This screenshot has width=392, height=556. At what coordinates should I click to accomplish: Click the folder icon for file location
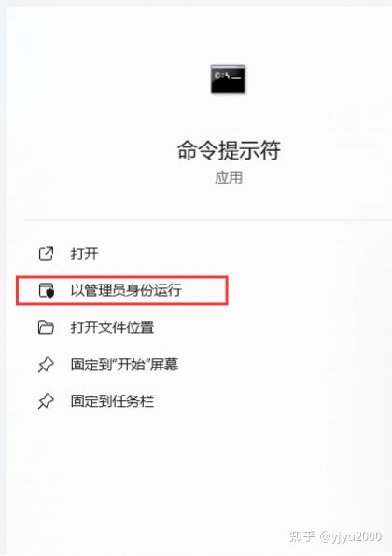46,327
